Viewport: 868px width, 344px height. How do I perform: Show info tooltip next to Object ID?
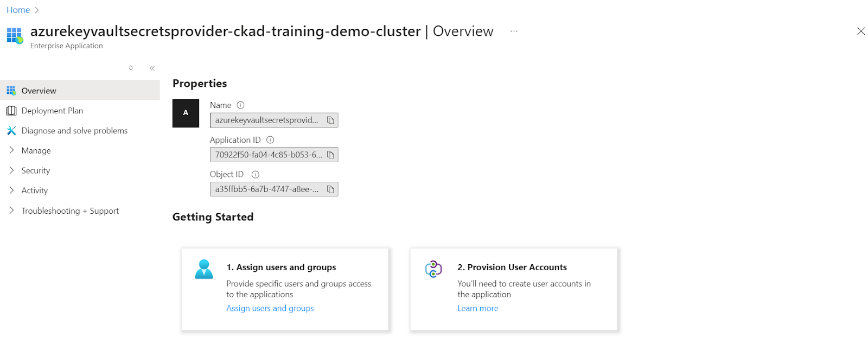coord(256,175)
